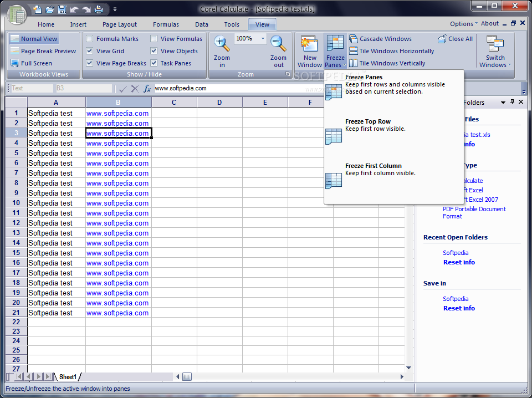The image size is (532, 398).
Task: Open the Options dropdown menu
Action: 463,24
